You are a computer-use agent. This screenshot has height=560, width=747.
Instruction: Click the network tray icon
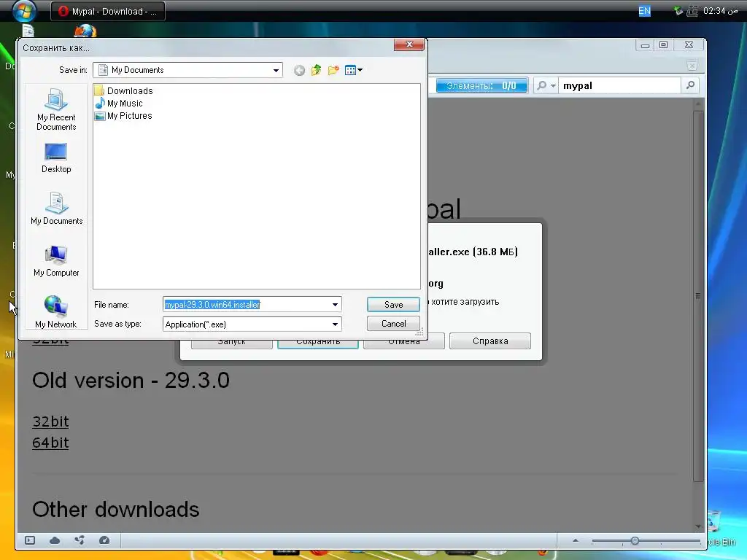coord(692,10)
